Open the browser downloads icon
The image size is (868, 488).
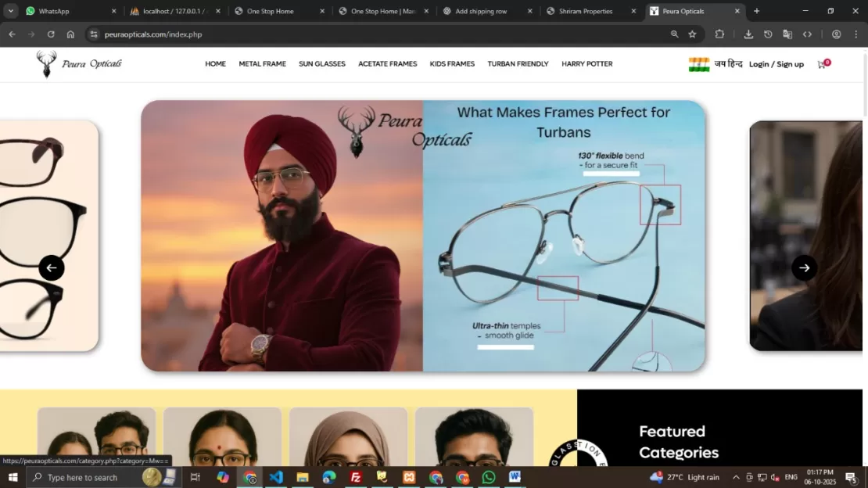(x=748, y=34)
